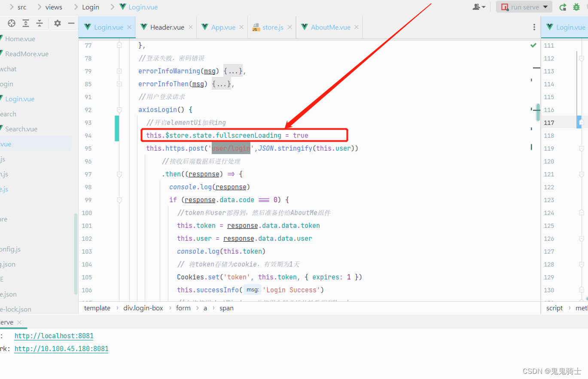
Task: Open Login.vue in project tree
Action: click(20, 99)
